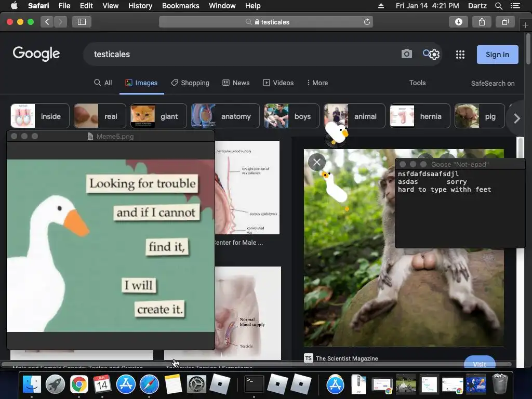Open The Scientist Magazine source link
The width and height of the screenshot is (532, 399).
click(x=347, y=358)
